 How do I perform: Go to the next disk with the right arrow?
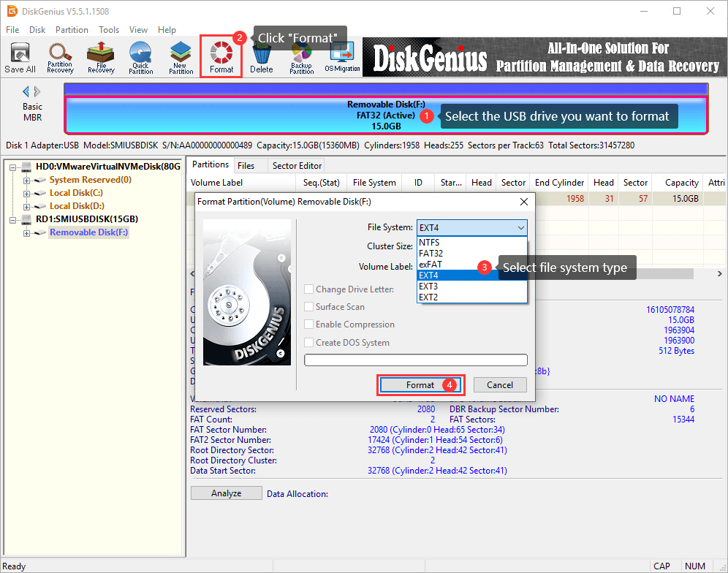(37, 91)
